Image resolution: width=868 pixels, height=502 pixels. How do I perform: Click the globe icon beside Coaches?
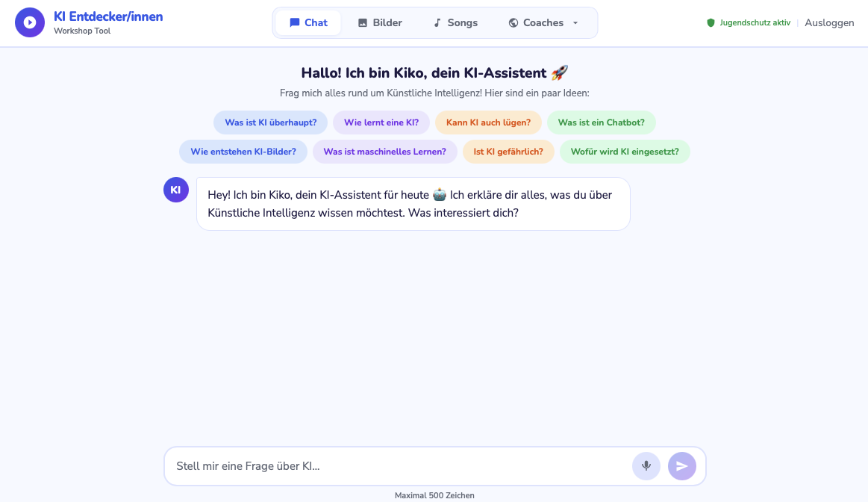coord(513,22)
